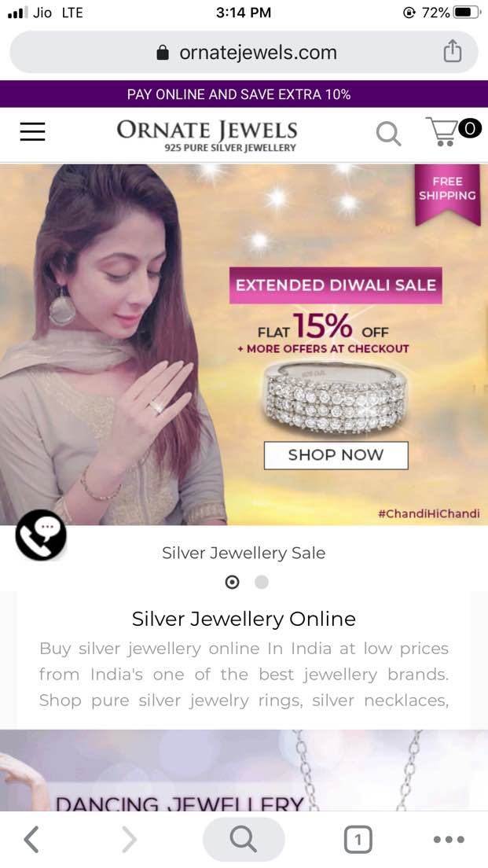Click the SHOP NOW button
This screenshot has width=488, height=868.
point(336,455)
